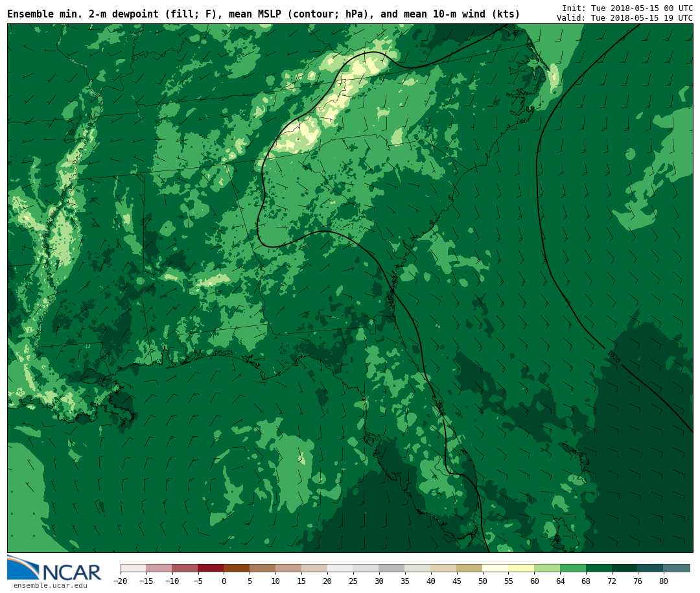
Task: Click the "15" colorbar tick label
Action: (302, 581)
